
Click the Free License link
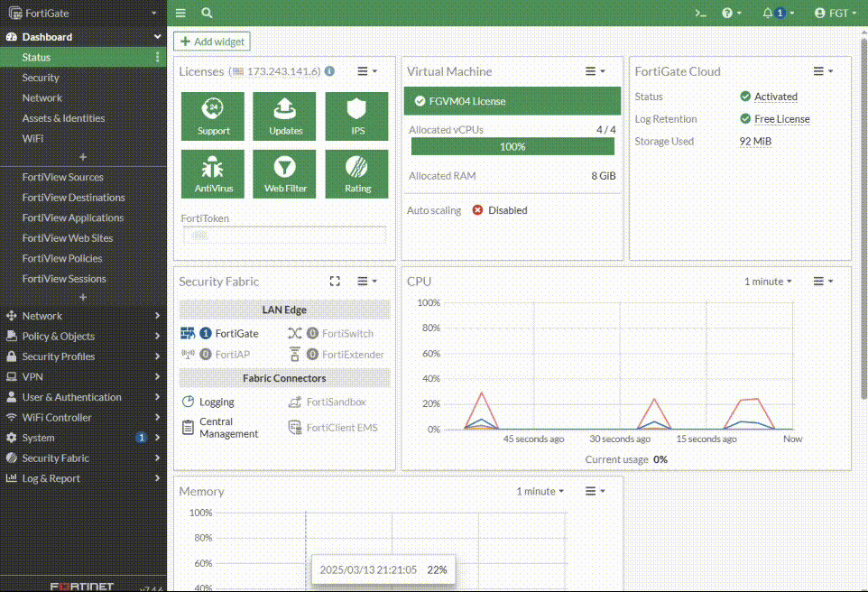pos(781,119)
